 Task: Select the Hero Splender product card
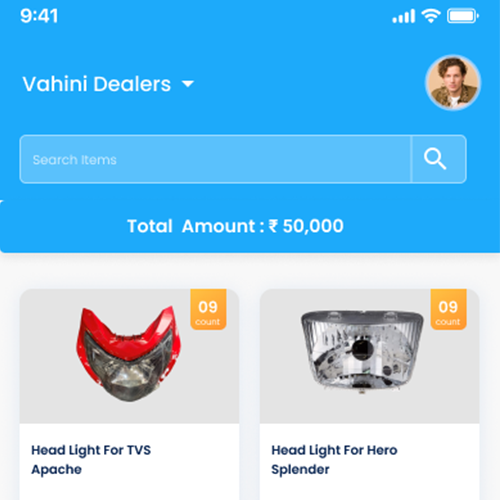pos(370,394)
